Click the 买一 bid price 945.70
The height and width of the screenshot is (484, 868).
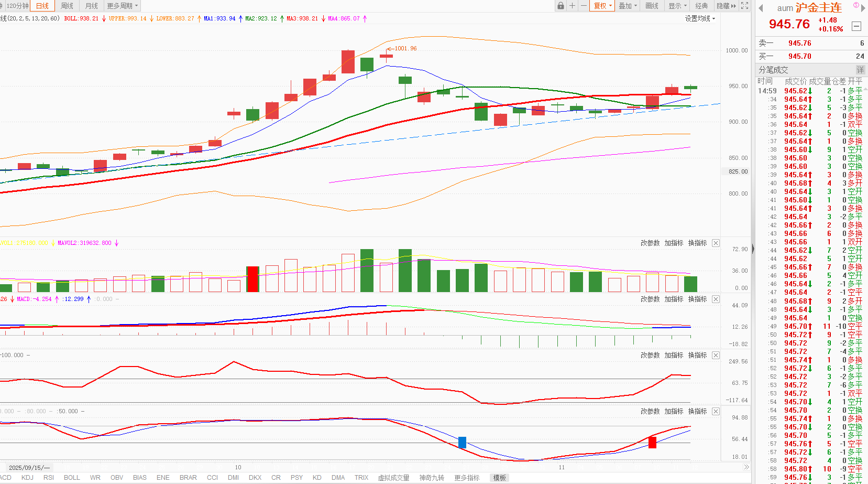pos(800,57)
